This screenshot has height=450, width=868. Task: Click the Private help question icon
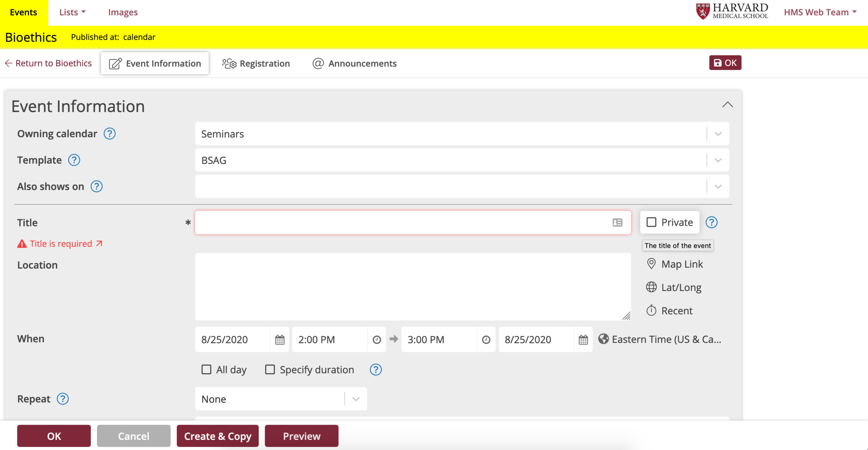711,222
